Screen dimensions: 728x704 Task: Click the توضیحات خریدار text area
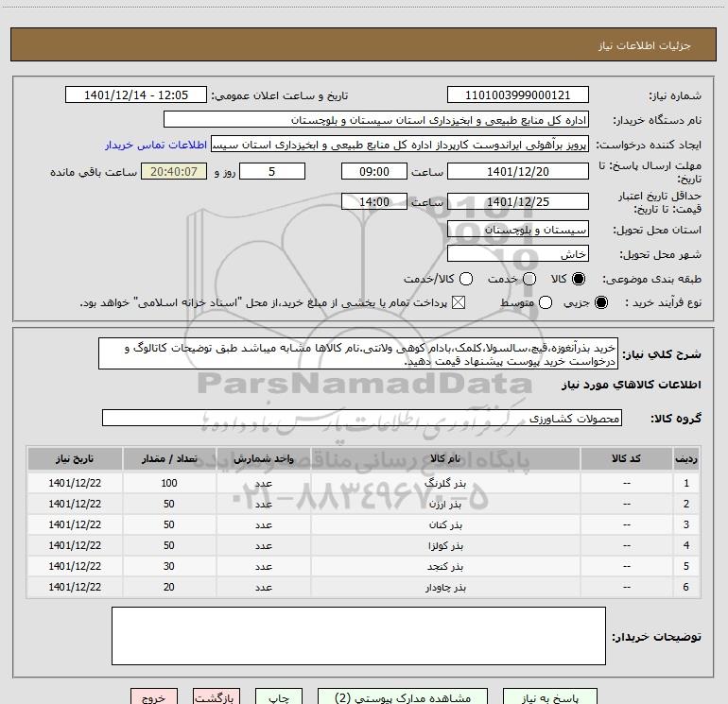click(358, 636)
